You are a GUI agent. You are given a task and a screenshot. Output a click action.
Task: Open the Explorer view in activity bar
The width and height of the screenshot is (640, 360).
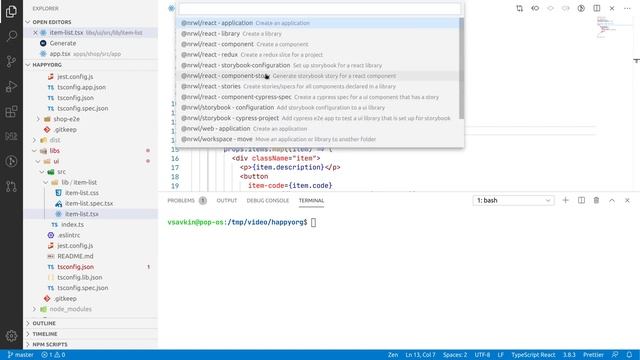pyautogui.click(x=11, y=11)
